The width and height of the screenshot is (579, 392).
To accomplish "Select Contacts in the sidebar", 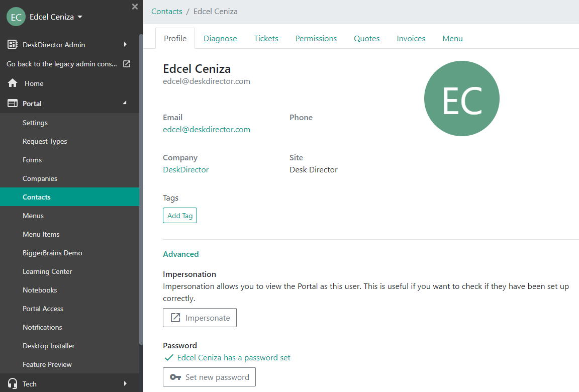I will (69, 197).
